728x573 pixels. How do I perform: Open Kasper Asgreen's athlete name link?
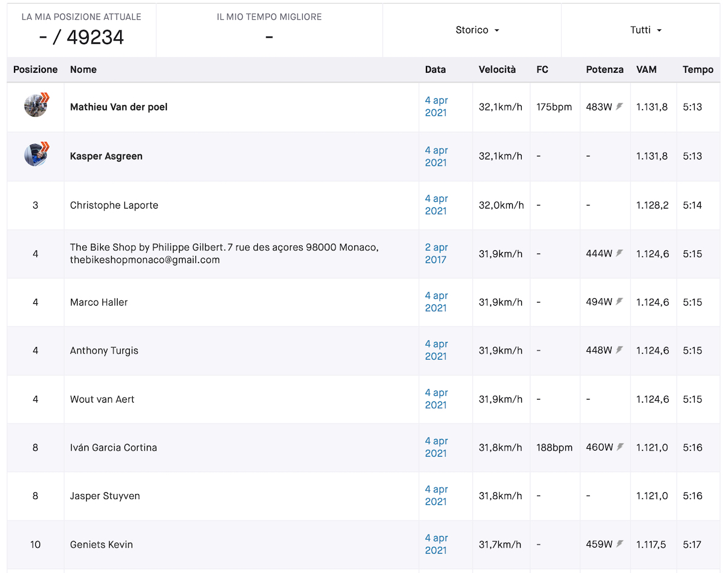106,156
